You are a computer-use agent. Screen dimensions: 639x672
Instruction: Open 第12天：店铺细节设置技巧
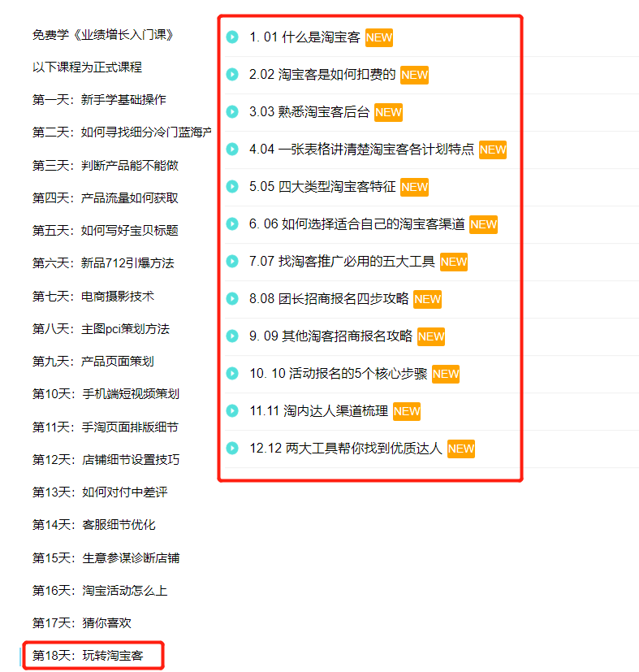[x=106, y=460]
